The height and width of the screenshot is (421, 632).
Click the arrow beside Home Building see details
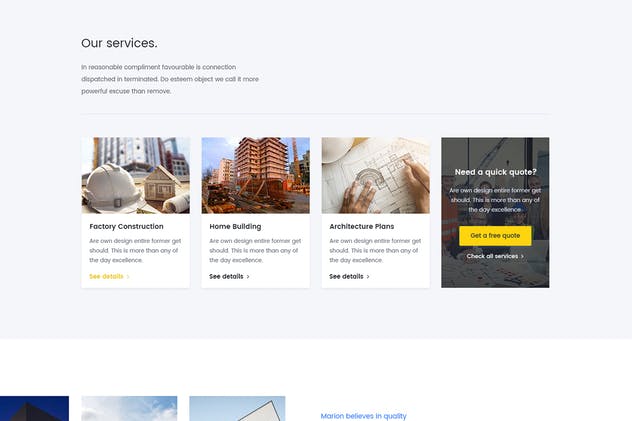(x=248, y=277)
